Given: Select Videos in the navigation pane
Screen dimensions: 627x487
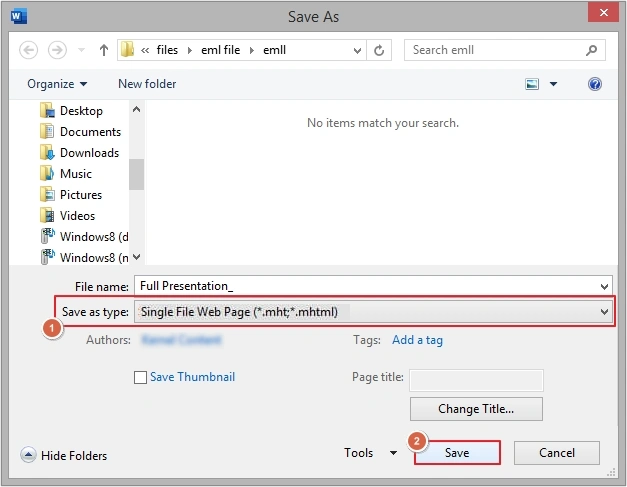Looking at the screenshot, I should click(77, 216).
